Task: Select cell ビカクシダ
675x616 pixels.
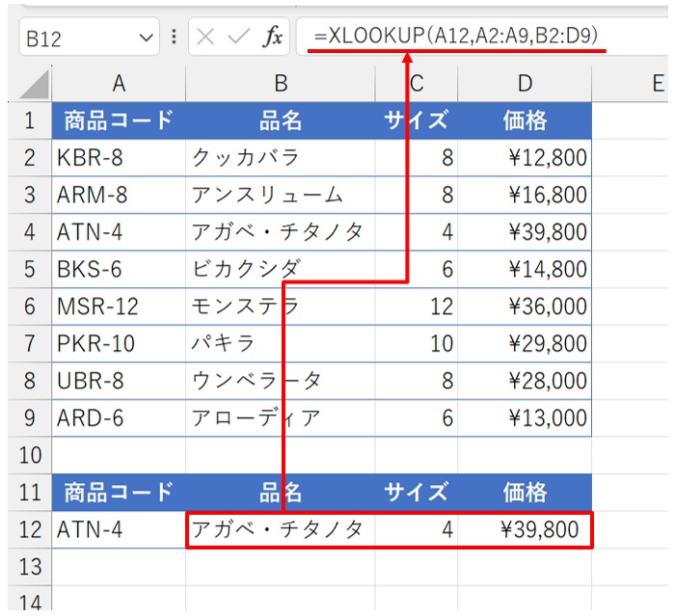Action: (281, 269)
